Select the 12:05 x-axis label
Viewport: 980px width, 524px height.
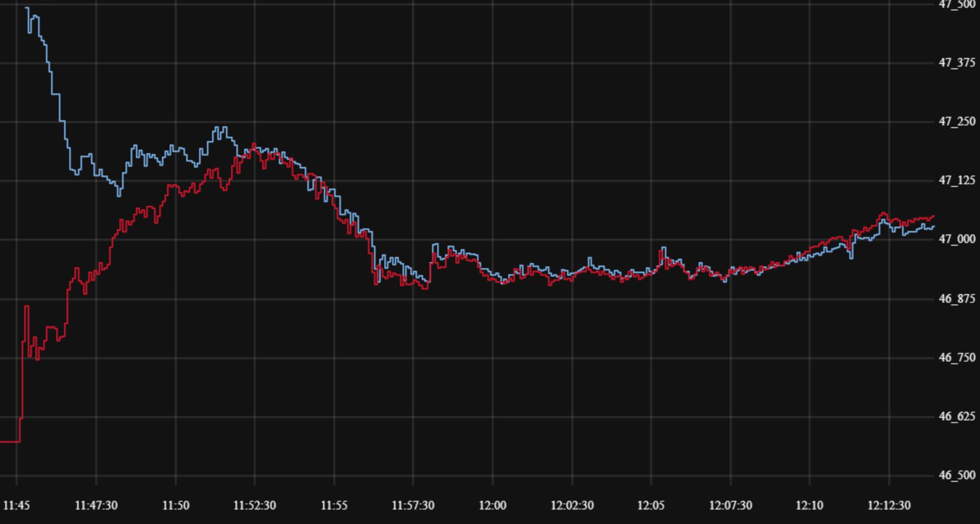(x=651, y=505)
